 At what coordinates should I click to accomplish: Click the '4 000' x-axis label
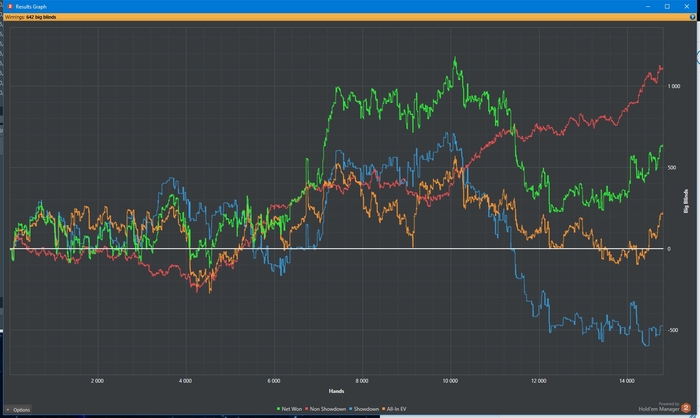(185, 381)
